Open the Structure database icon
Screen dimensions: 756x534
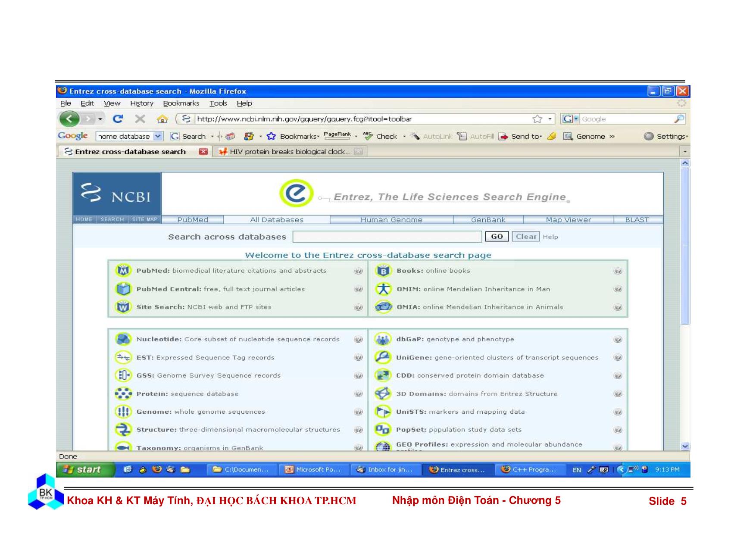point(123,430)
